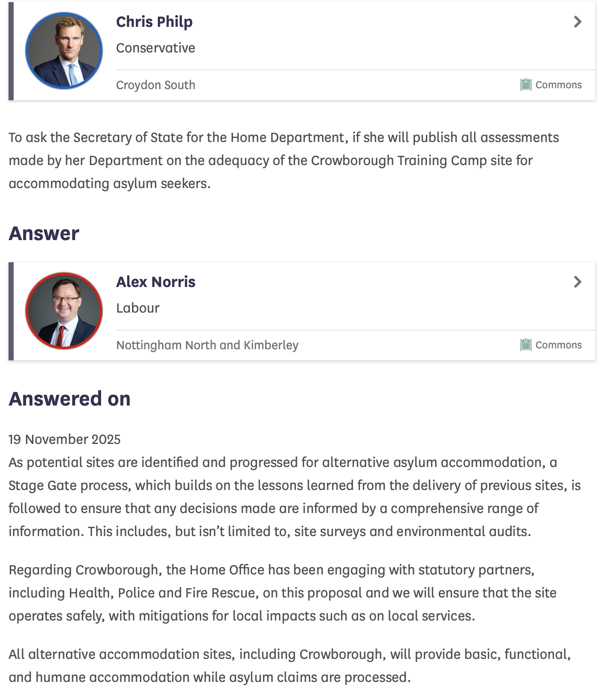Viewport: 616px width, 690px height.
Task: Click the Commons label in Chris Philp's card
Action: [558, 85]
